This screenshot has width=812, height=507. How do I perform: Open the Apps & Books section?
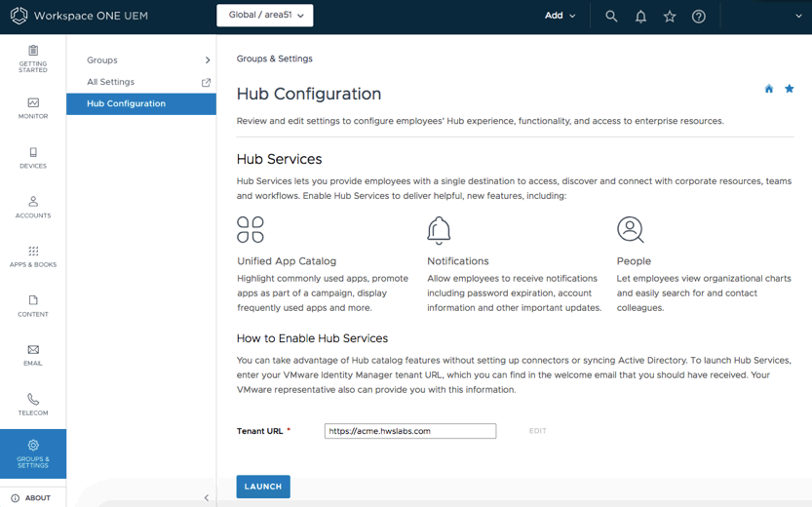click(x=33, y=256)
